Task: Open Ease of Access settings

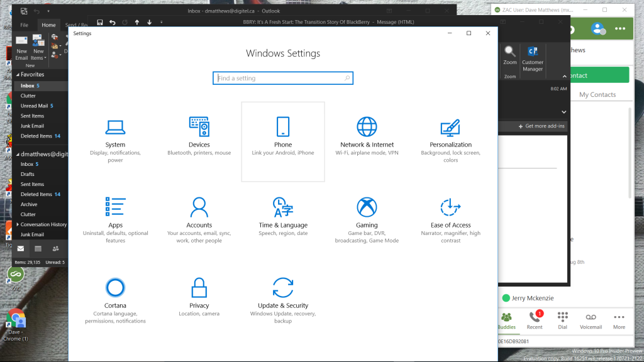Action: [450, 221]
